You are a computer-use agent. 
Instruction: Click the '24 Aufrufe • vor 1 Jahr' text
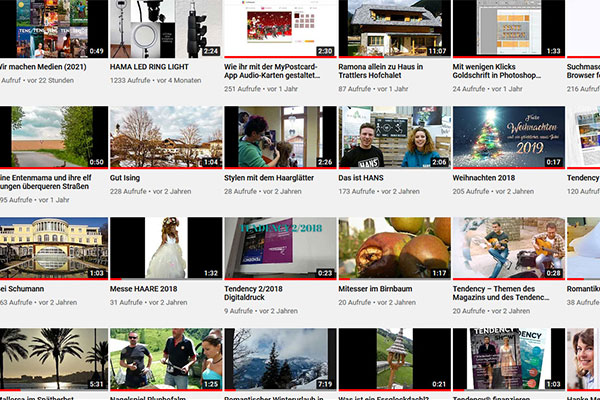click(488, 89)
